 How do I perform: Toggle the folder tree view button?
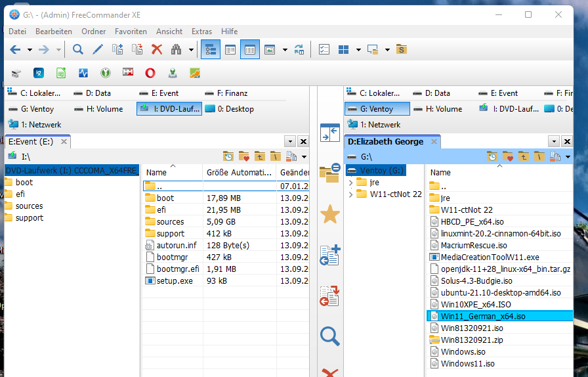(x=211, y=49)
